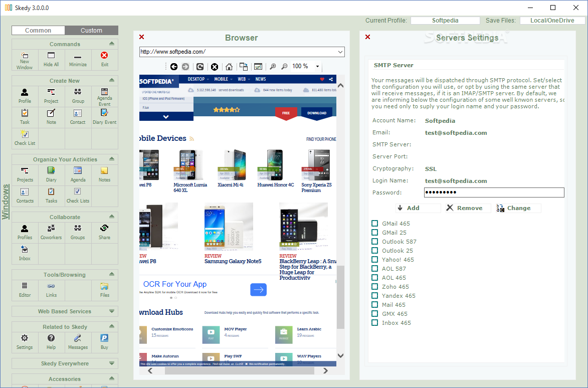Click the Change server button

[x=519, y=208]
